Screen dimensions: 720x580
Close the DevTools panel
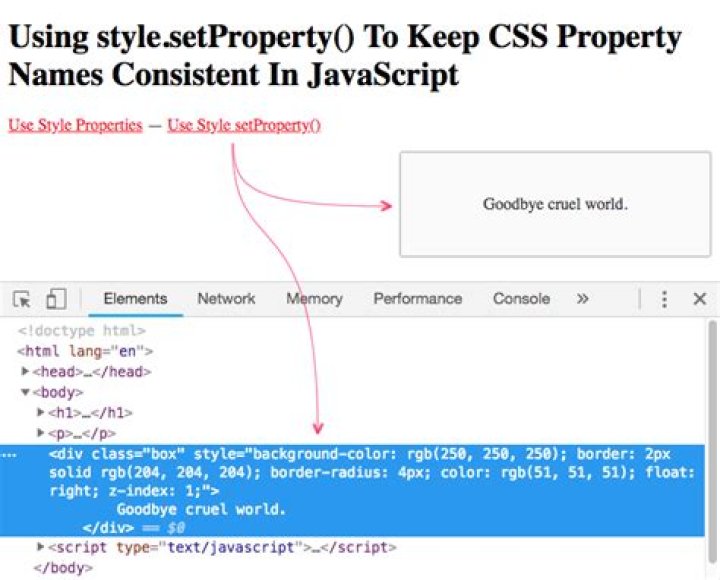point(699,299)
